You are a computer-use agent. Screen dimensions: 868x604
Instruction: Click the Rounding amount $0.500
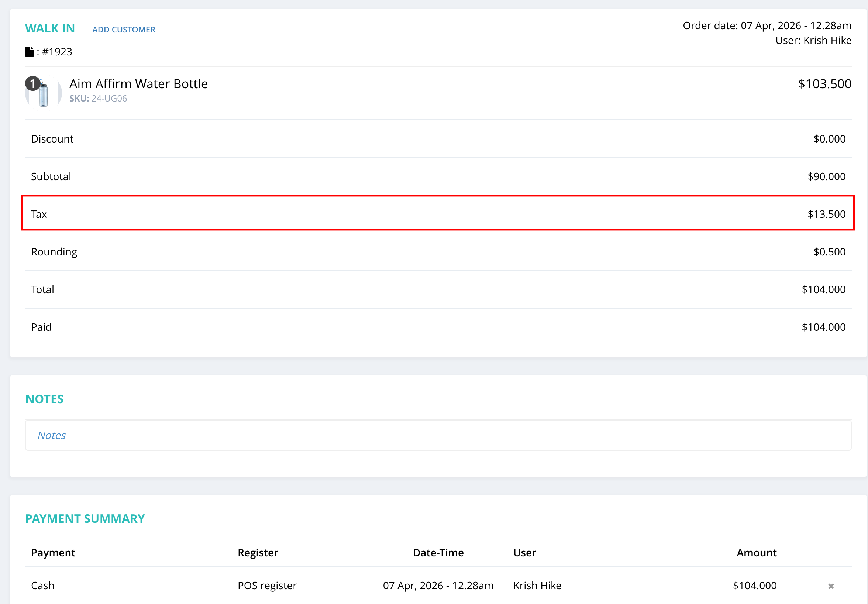coord(829,251)
